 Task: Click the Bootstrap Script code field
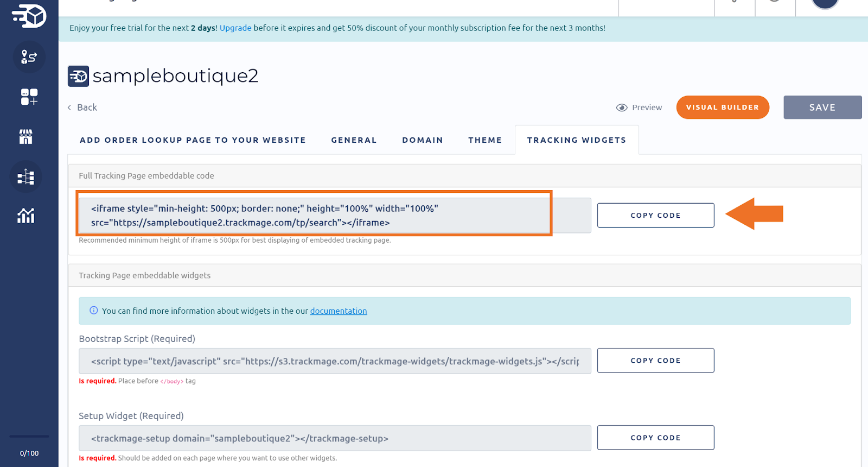click(x=335, y=361)
